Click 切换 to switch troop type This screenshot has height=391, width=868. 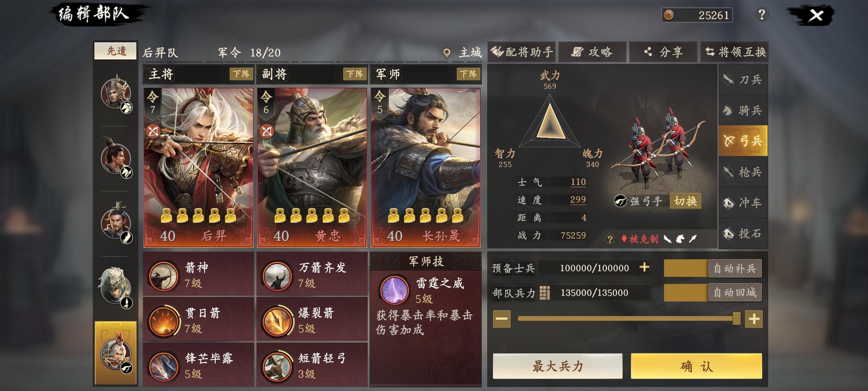pyautogui.click(x=685, y=201)
